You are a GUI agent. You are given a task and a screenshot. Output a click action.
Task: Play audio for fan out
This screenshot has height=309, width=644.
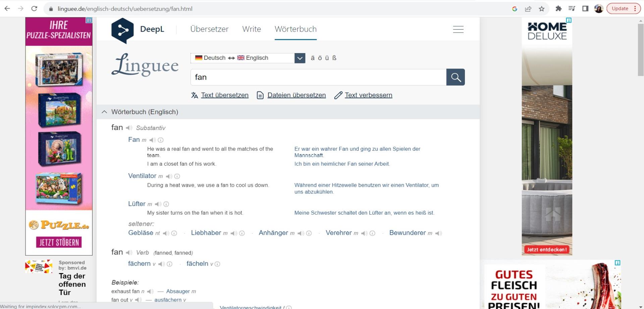click(138, 300)
